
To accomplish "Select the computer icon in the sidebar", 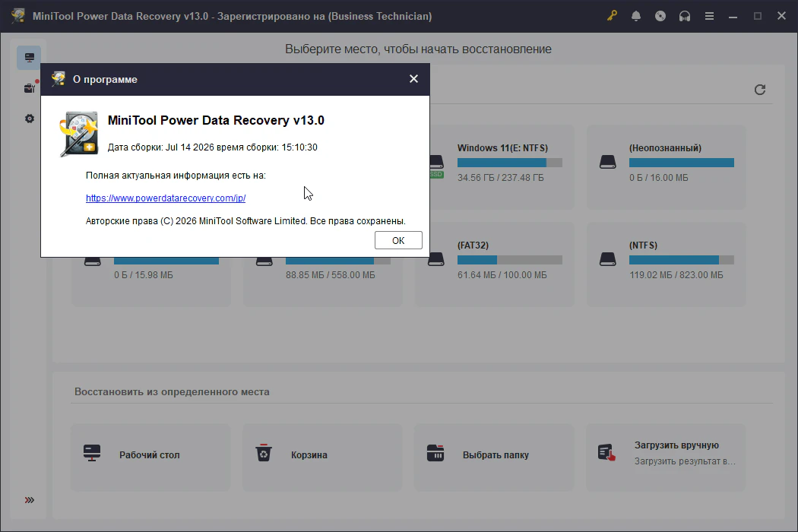I will point(29,58).
